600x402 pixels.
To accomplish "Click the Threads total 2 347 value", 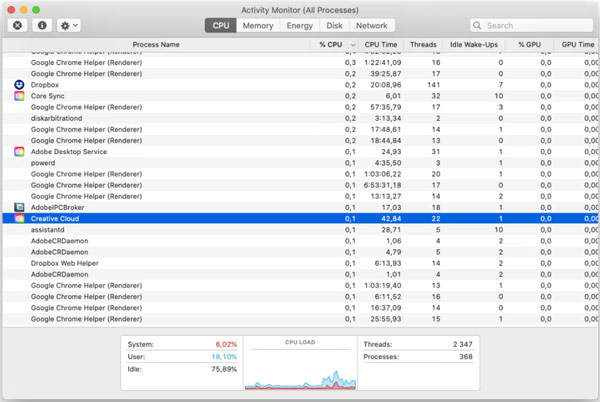I will [463, 344].
